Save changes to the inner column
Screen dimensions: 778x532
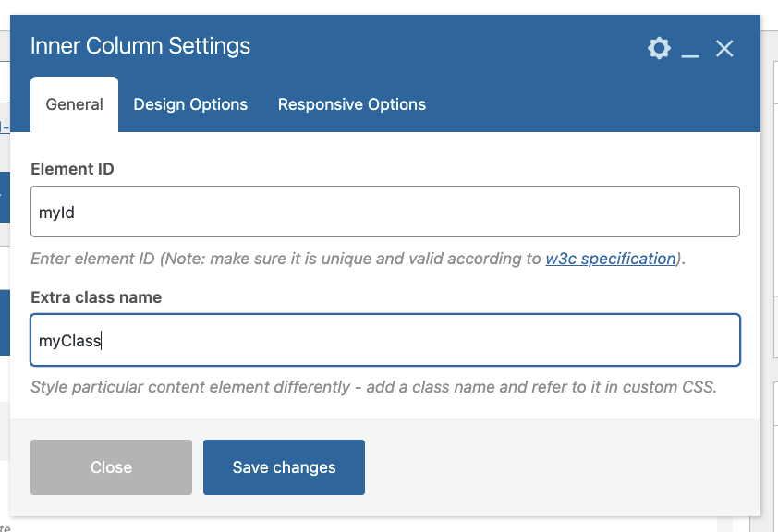pos(284,467)
